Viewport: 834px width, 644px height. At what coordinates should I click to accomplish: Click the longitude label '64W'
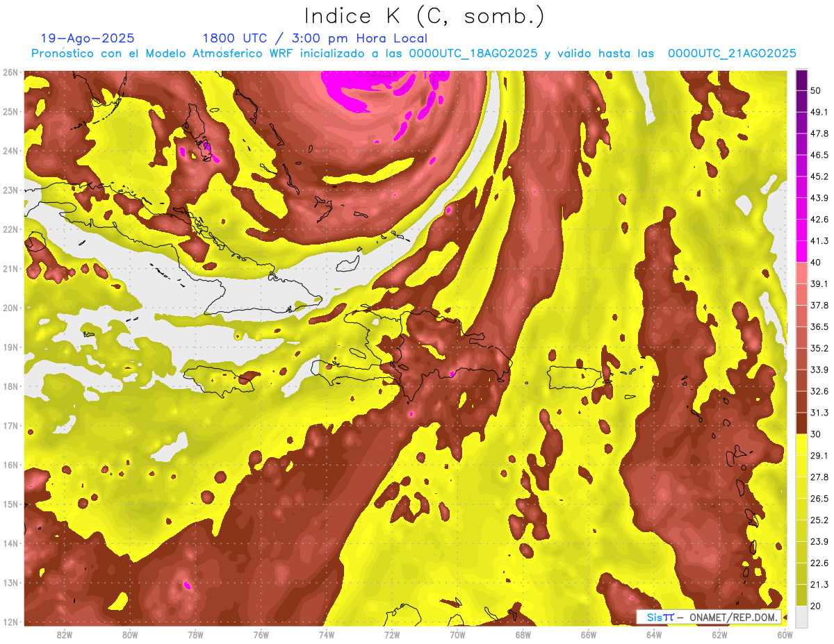pos(654,634)
